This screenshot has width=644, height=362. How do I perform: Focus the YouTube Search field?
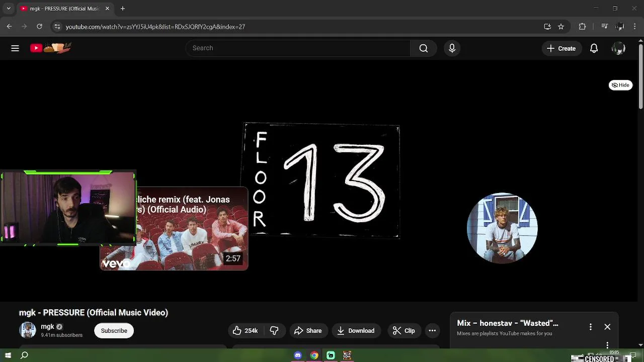coord(298,48)
